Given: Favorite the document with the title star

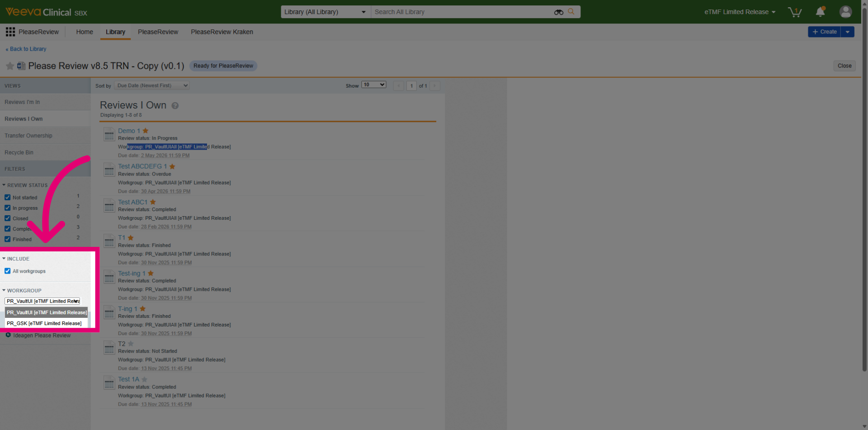Looking at the screenshot, I should 9,66.
